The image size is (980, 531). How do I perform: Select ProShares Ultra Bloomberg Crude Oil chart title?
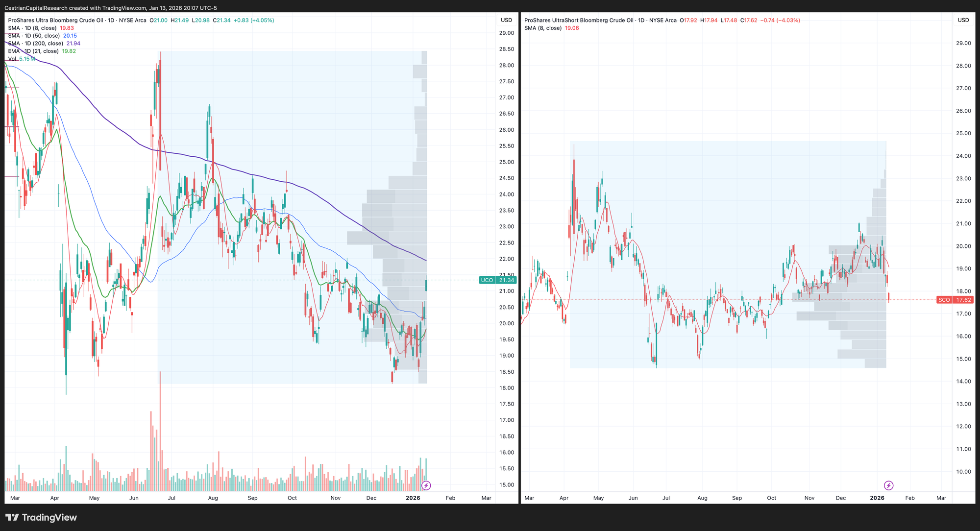tap(55, 20)
